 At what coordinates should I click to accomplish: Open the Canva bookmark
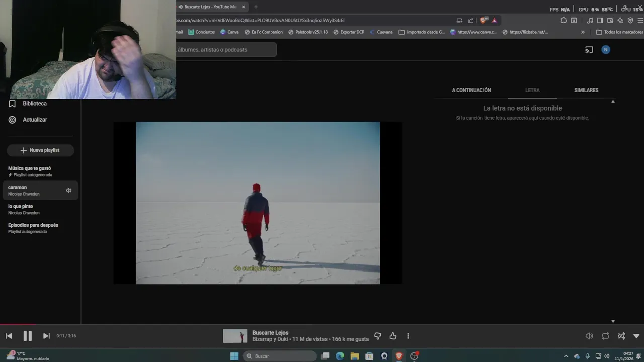coord(229,32)
